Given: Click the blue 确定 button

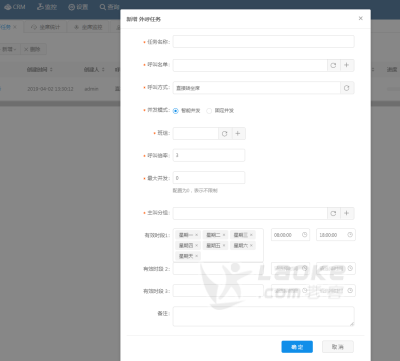Looking at the screenshot, I should (x=297, y=347).
